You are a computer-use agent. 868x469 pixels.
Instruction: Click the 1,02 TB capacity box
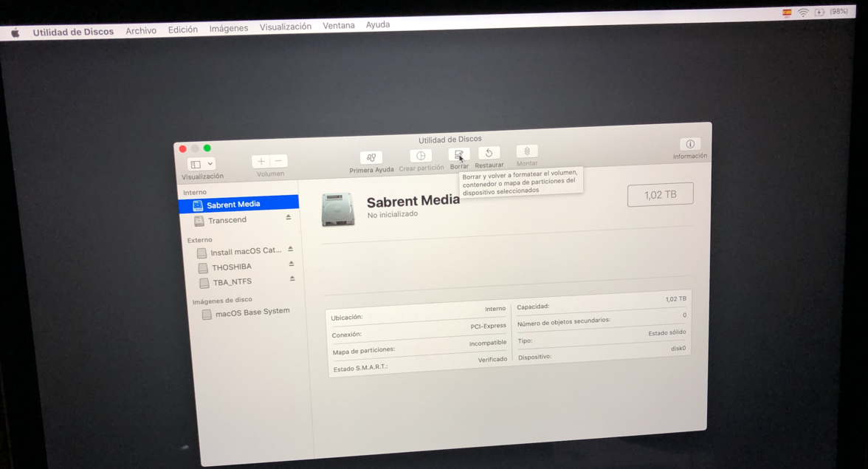[x=660, y=194]
